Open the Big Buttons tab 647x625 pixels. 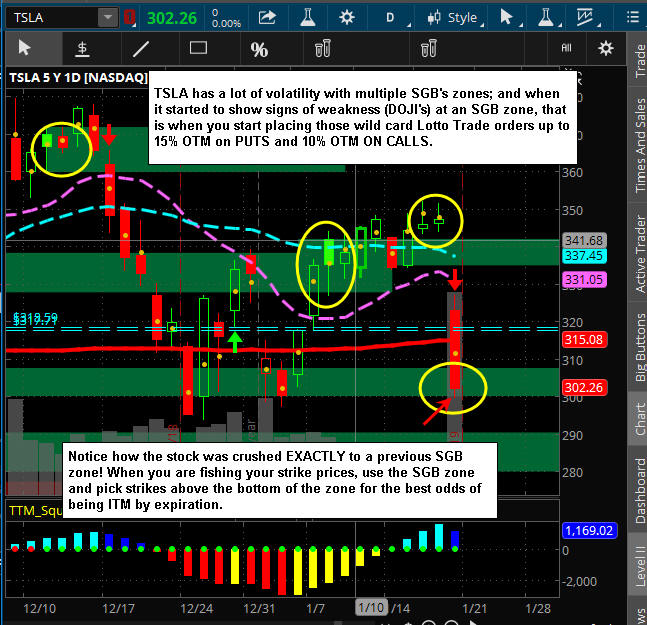click(639, 348)
